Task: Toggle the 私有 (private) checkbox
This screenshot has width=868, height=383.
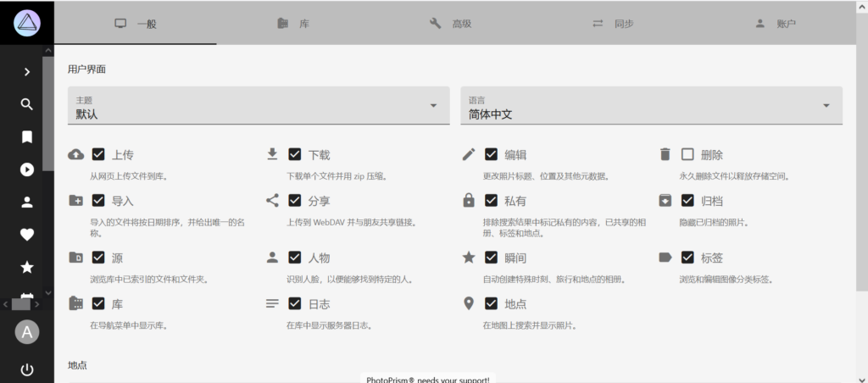Action: [491, 201]
